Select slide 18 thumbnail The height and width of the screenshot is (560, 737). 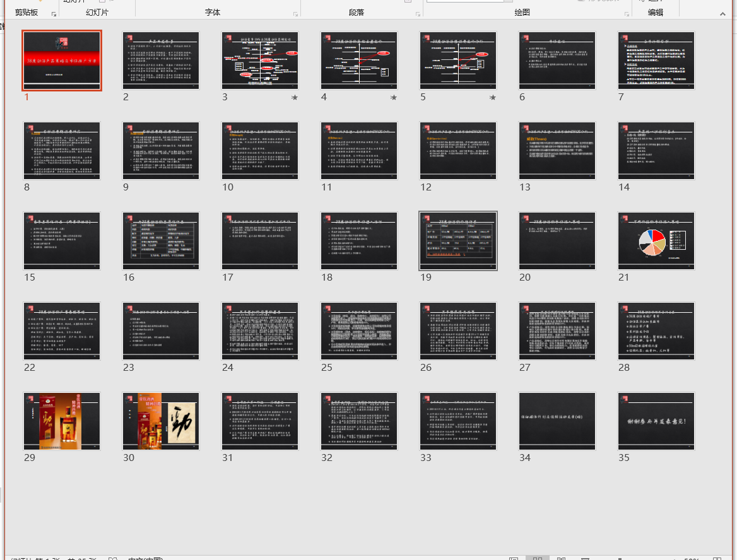point(359,241)
